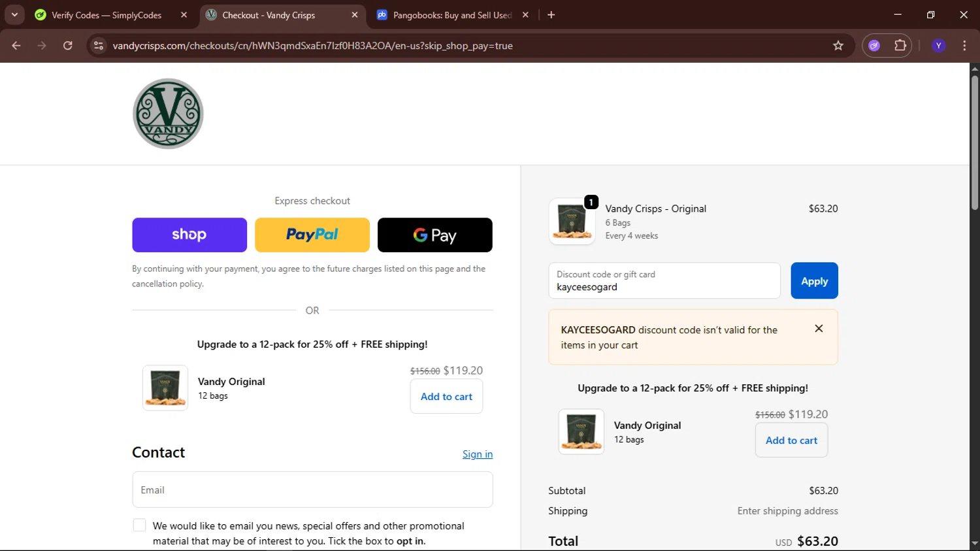The width and height of the screenshot is (980, 551).
Task: Open a new browser tab
Action: tap(551, 15)
